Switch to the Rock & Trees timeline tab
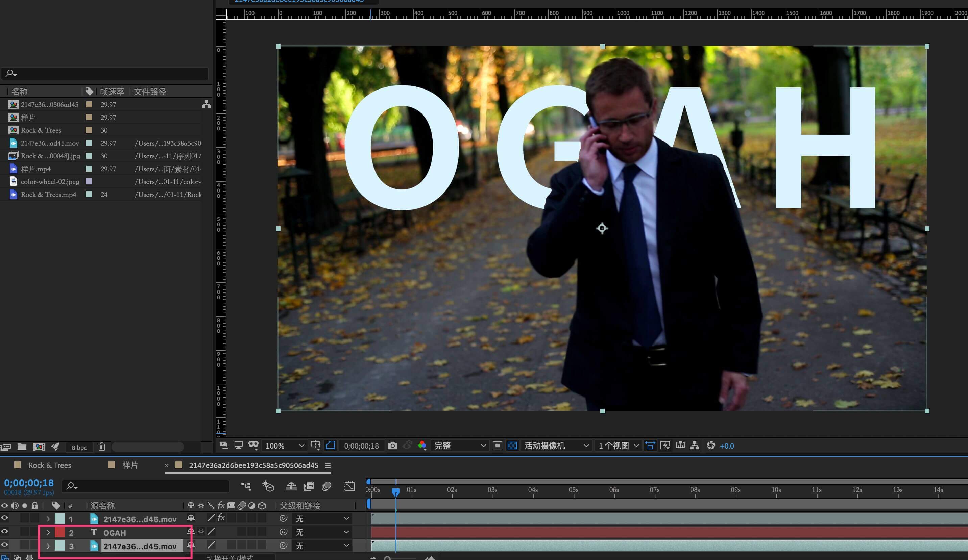 click(49, 465)
